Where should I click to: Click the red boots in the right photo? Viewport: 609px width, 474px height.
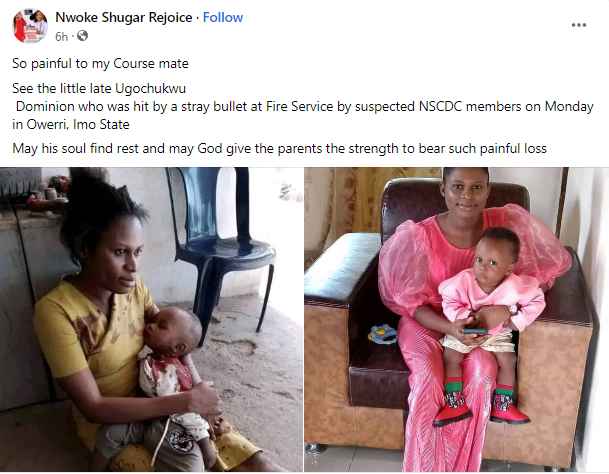(x=481, y=403)
